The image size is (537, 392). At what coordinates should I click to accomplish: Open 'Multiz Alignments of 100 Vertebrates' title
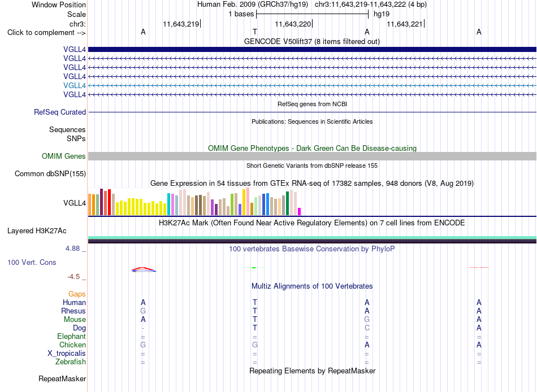coord(312,286)
